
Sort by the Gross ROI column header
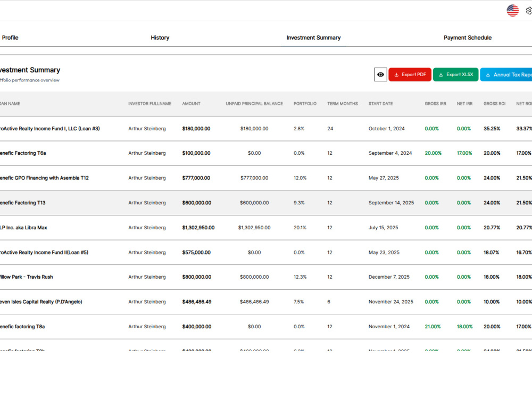coord(494,104)
